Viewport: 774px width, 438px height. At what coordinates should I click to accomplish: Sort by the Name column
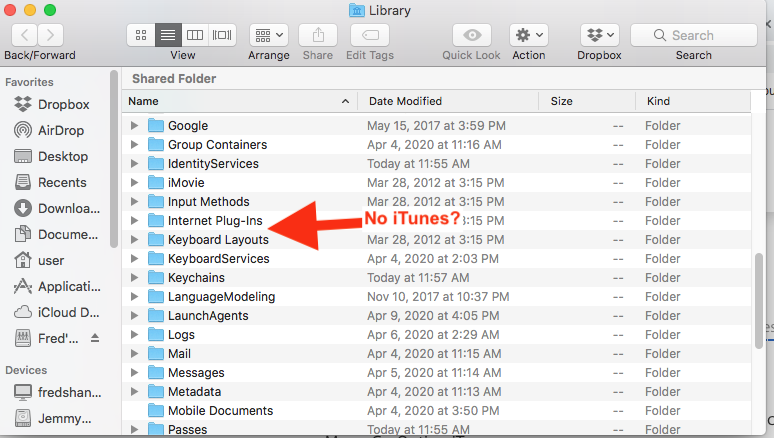pyautogui.click(x=239, y=101)
